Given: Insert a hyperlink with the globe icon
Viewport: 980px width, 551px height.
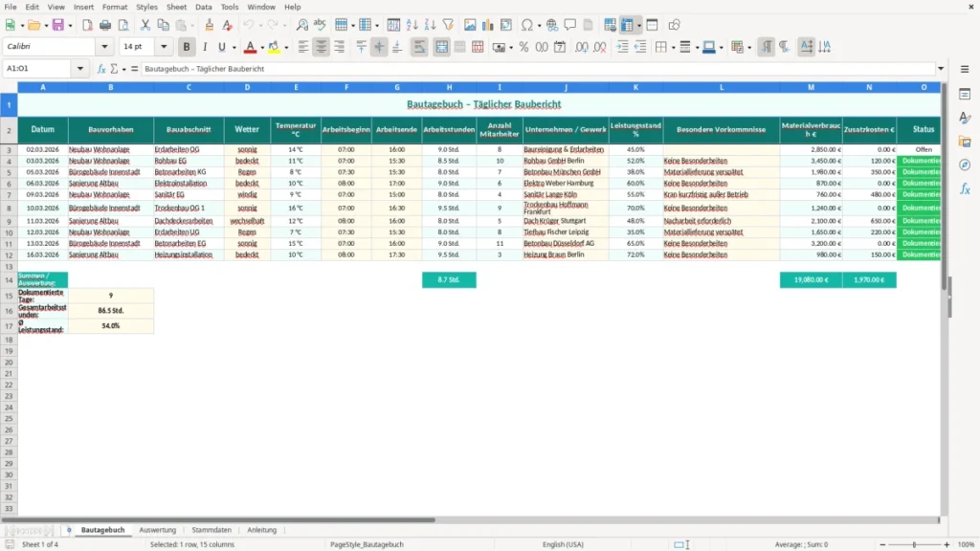Looking at the screenshot, I should click(x=552, y=25).
